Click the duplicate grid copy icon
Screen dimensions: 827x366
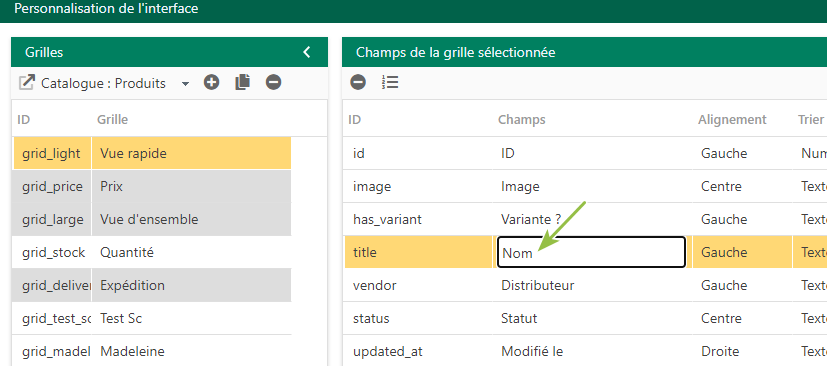pos(243,82)
